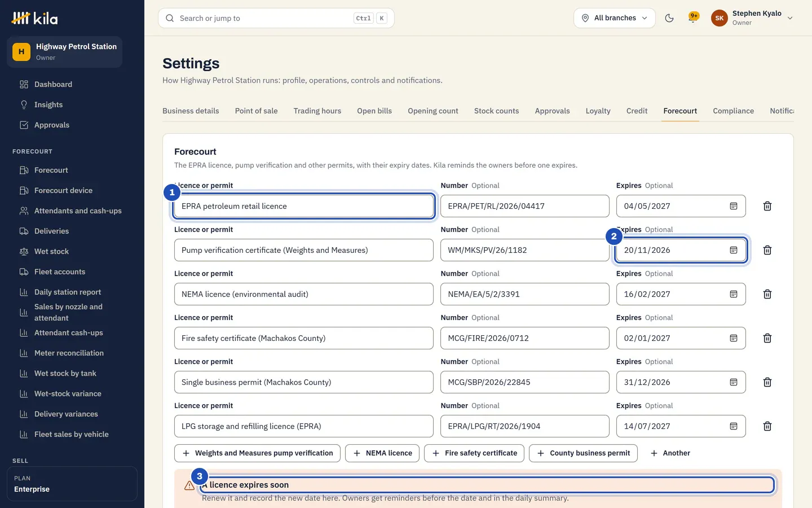Open notifications bell with 9+ badge

[x=693, y=18]
